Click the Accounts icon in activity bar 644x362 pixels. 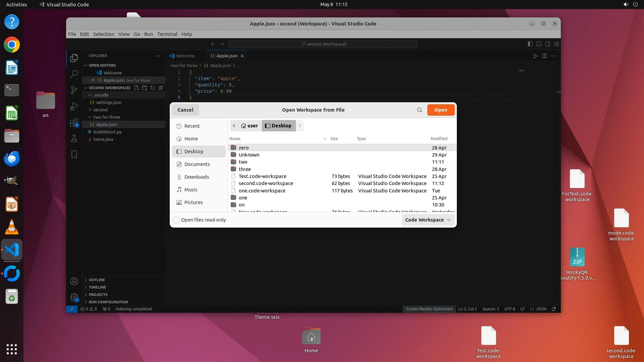click(74, 281)
